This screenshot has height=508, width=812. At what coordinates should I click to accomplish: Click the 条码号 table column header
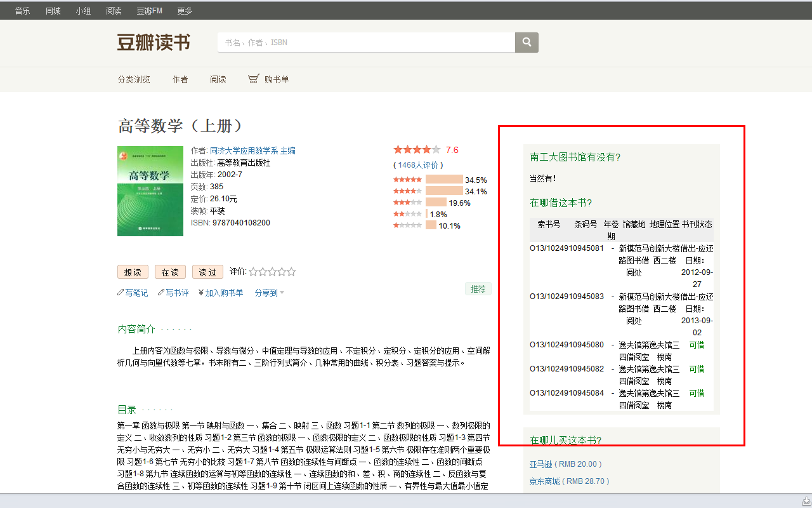click(x=586, y=224)
